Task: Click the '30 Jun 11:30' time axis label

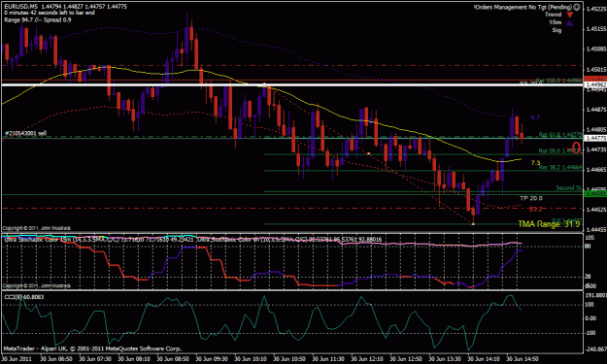Action: point(328,359)
